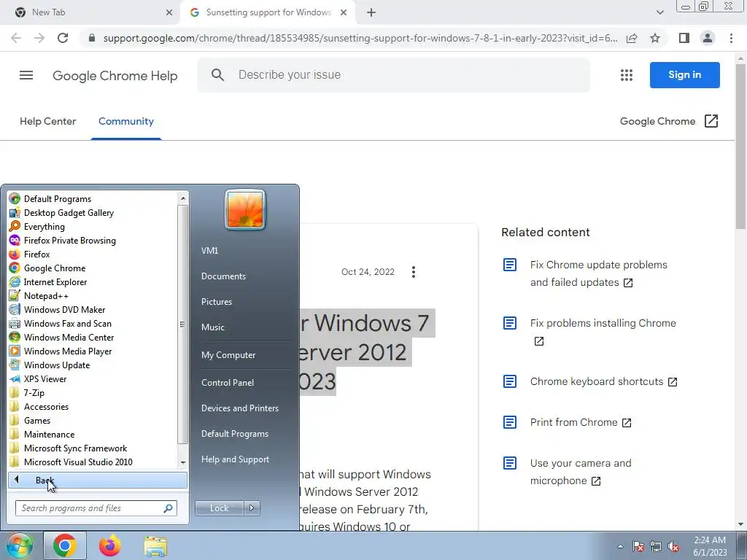
Task: Launch Desktop Gadget Gallery
Action: click(69, 213)
